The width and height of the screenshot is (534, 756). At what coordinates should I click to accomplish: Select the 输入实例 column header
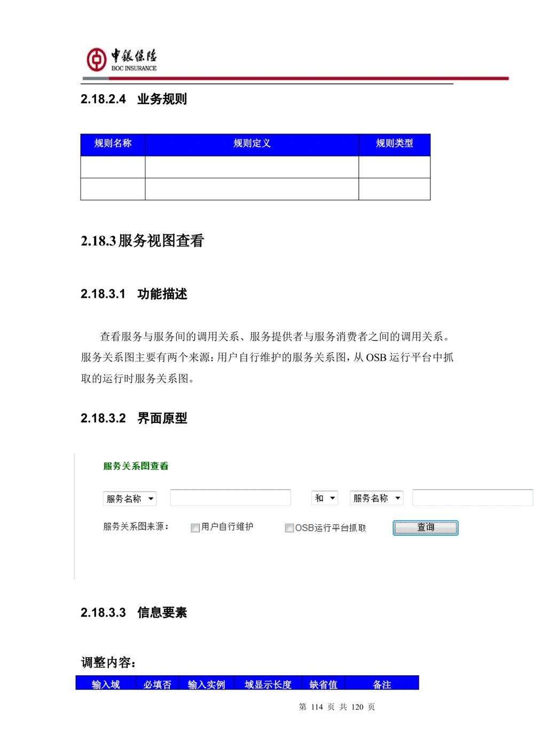coord(206,683)
